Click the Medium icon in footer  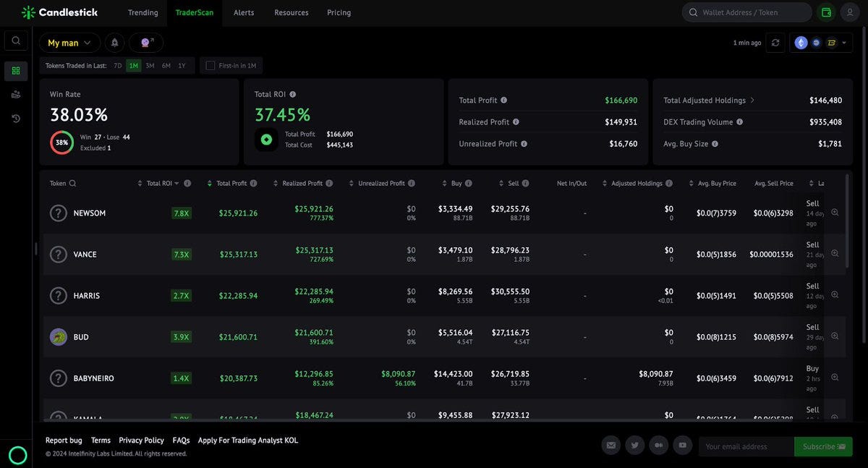coord(658,446)
